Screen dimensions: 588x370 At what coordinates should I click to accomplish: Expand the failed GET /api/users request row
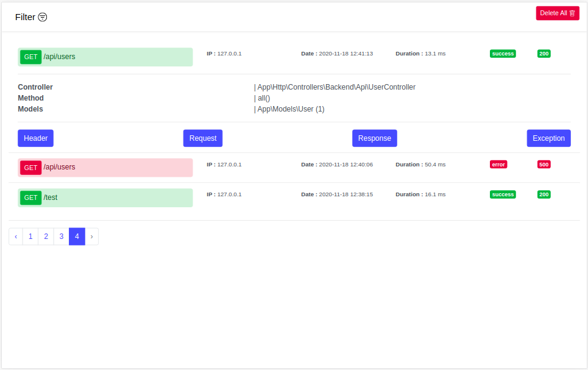[105, 168]
